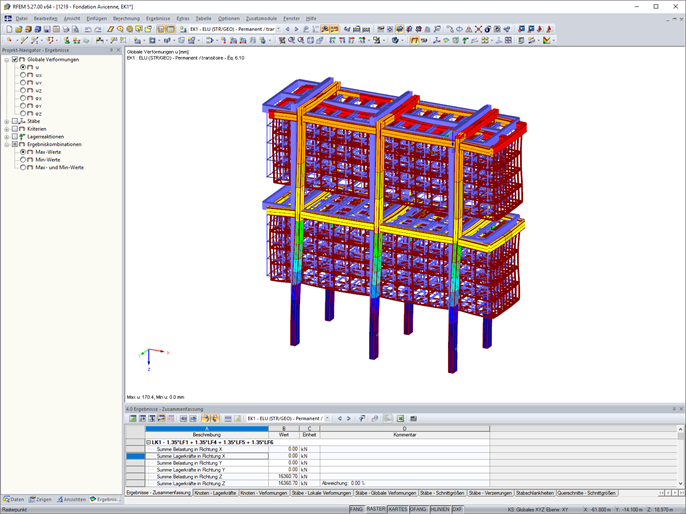Screen dimensions: 686x514
Task: Go to next load case arrow
Action: (x=296, y=29)
